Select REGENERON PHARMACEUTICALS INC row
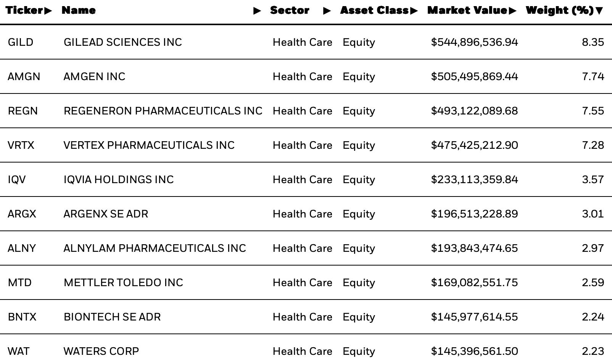The width and height of the screenshot is (612, 364). pyautogui.click(x=306, y=111)
